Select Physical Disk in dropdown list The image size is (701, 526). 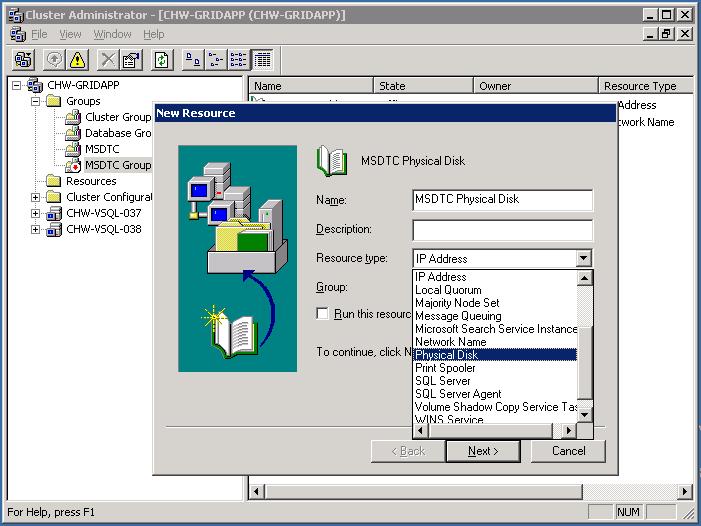tap(495, 355)
